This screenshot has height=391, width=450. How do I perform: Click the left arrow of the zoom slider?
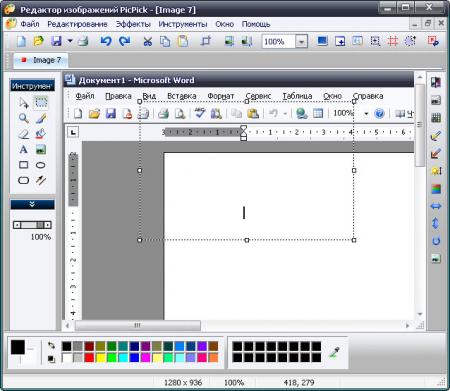(17, 225)
